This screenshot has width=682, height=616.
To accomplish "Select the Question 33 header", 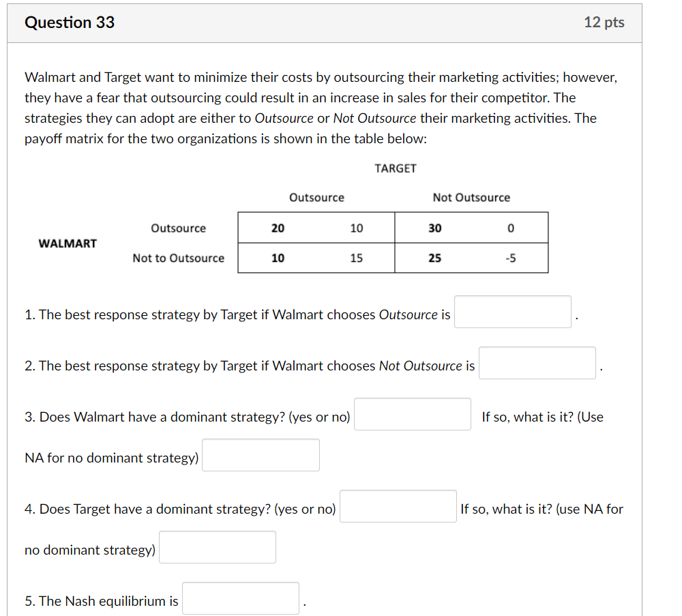I will (70, 23).
